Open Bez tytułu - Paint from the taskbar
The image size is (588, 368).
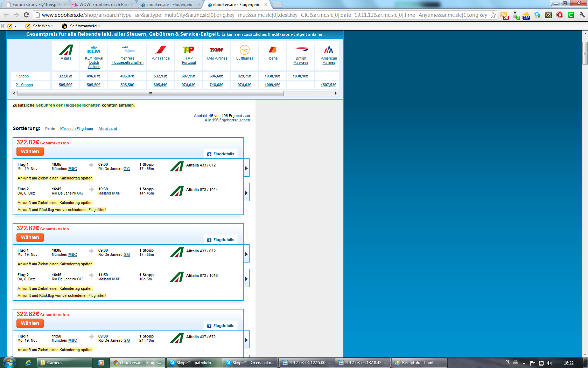point(419,363)
